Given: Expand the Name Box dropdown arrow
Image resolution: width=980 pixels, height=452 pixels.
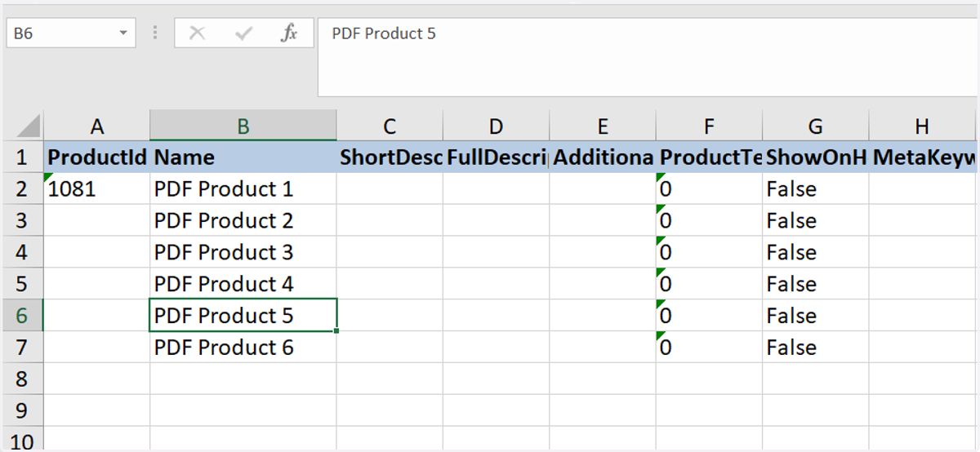Looking at the screenshot, I should click(x=123, y=33).
